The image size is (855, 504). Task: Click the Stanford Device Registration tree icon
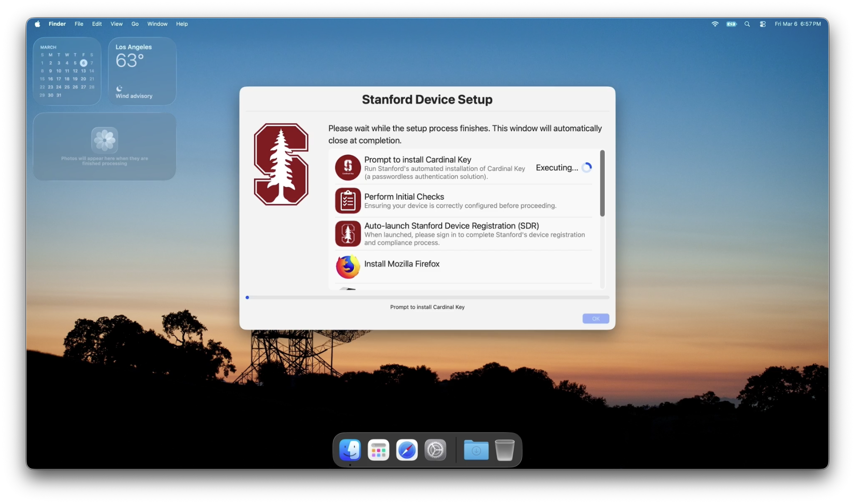(x=347, y=233)
